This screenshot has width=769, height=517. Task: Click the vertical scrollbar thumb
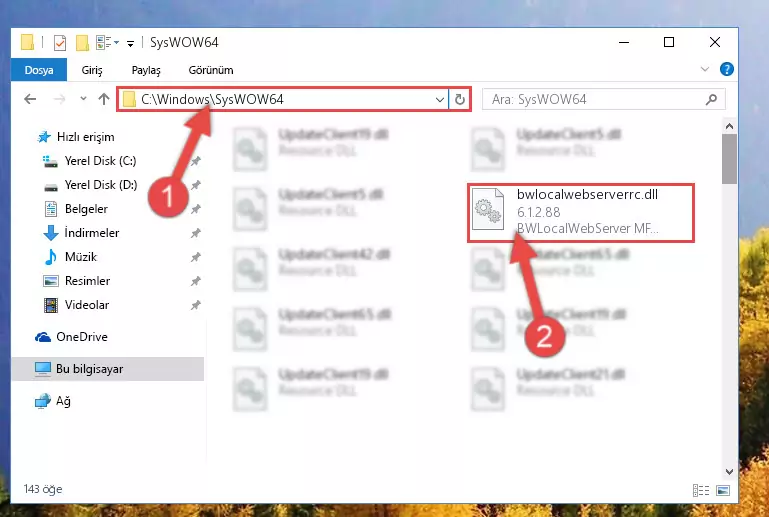(x=729, y=159)
